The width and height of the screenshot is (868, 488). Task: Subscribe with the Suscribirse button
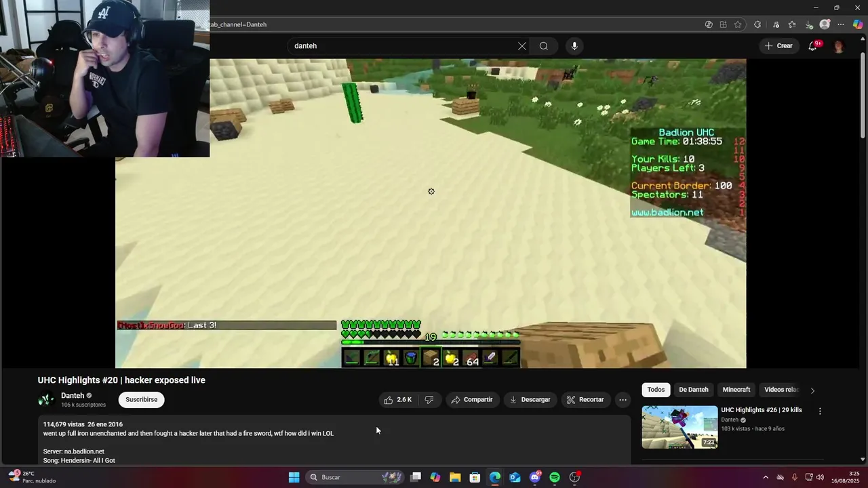(x=142, y=400)
